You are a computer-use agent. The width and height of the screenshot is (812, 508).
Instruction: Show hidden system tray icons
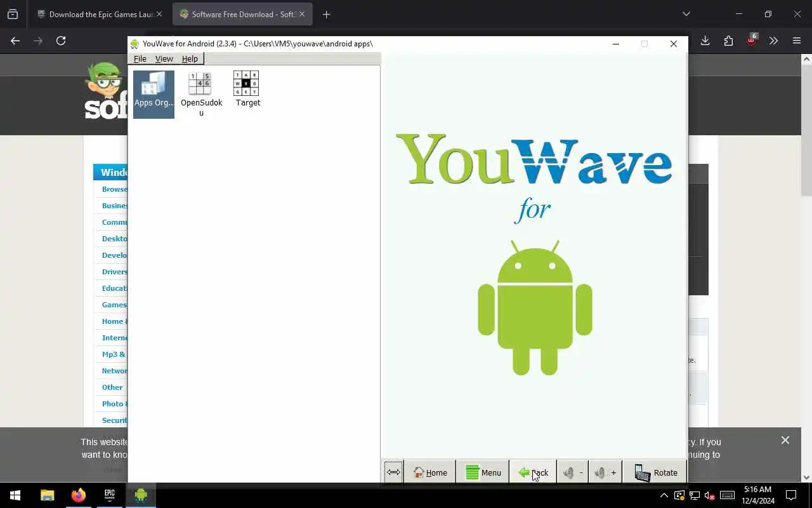coord(664,495)
